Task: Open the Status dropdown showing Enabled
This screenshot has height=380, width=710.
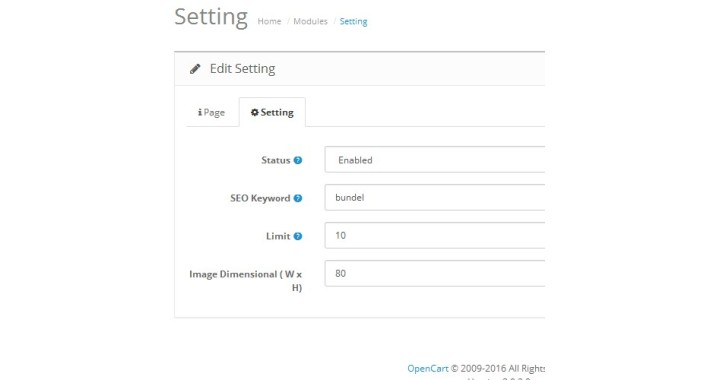Action: [435, 159]
